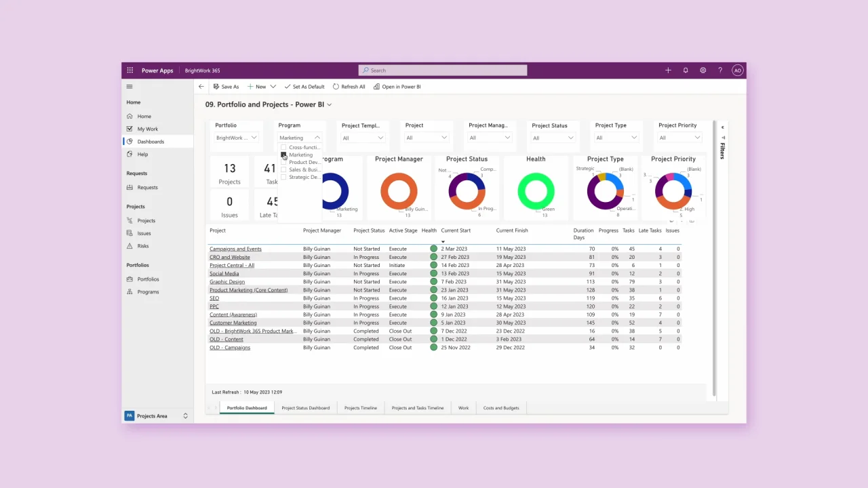Expand the Filters pane arrow

[x=722, y=127]
